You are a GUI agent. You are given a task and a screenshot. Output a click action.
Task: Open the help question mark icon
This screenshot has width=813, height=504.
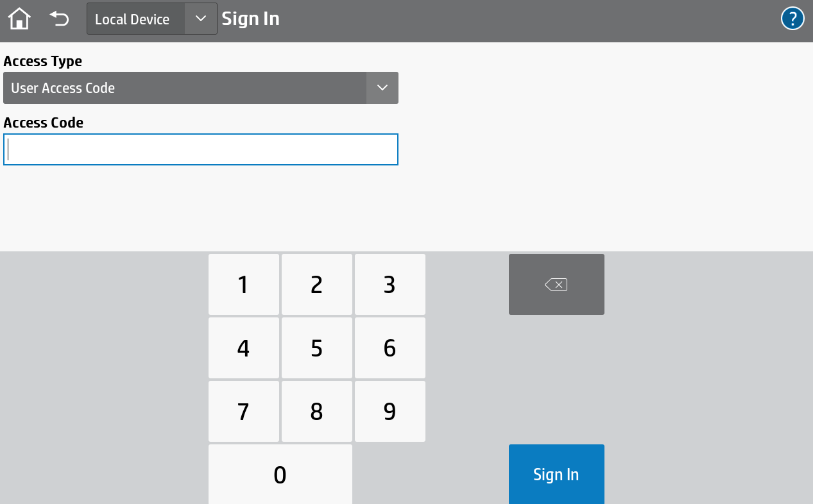pos(792,19)
